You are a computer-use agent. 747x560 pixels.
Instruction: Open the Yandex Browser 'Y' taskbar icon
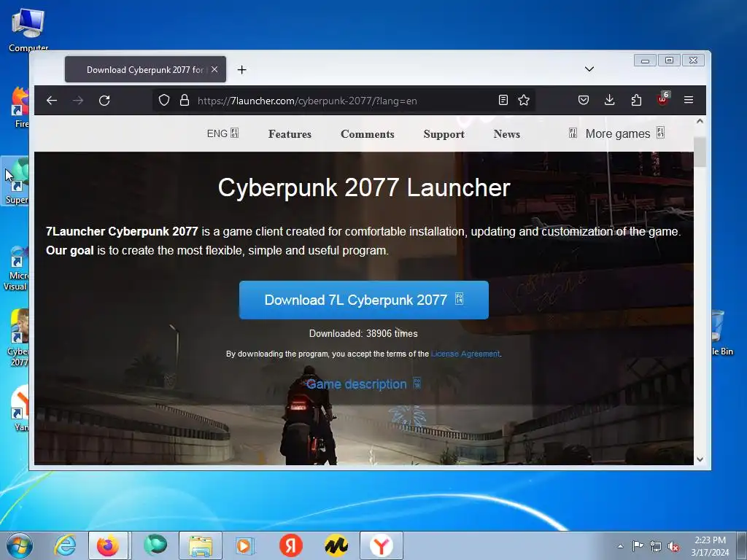381,545
